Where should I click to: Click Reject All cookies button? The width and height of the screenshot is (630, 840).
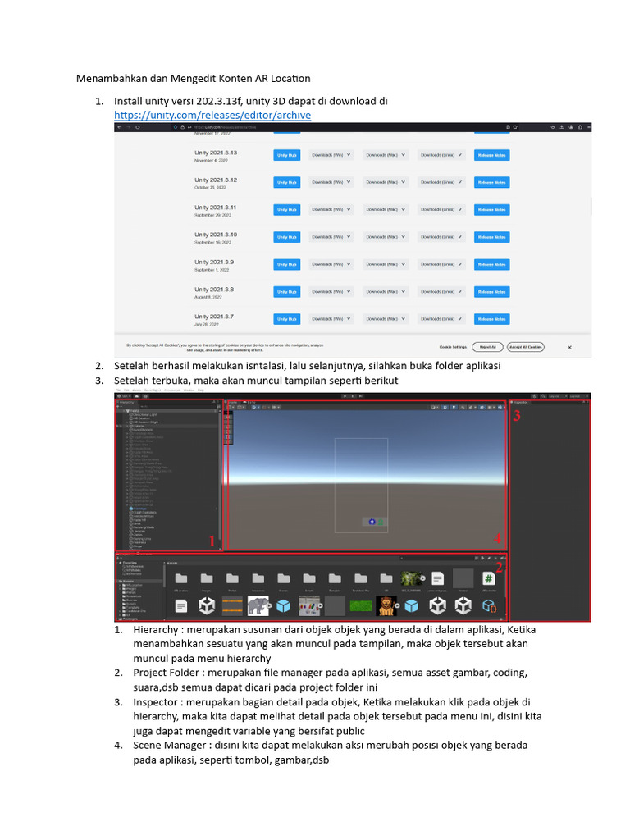[488, 347]
